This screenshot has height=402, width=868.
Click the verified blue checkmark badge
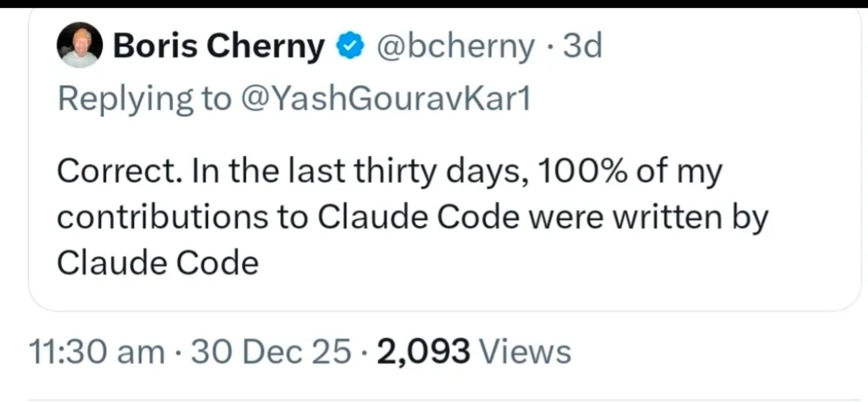click(350, 46)
